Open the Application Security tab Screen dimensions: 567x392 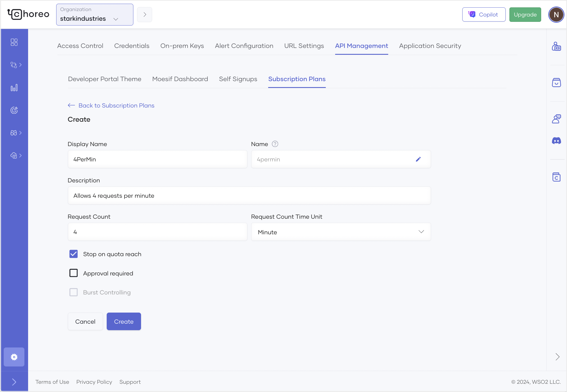click(x=430, y=46)
